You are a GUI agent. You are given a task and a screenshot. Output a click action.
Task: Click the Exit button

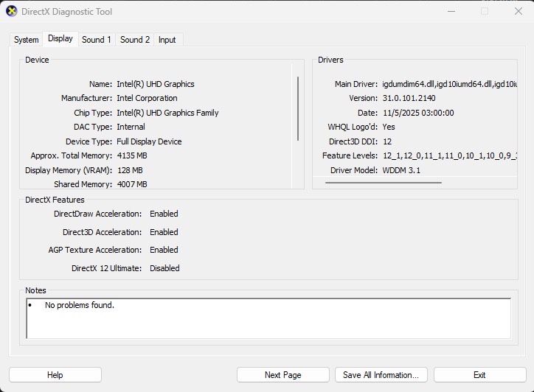click(x=480, y=375)
